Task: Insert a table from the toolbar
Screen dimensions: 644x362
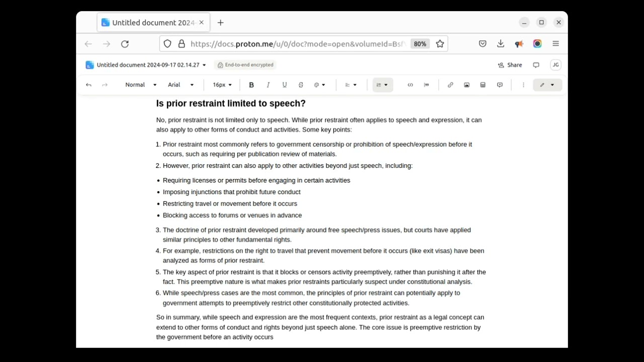Action: click(x=483, y=85)
